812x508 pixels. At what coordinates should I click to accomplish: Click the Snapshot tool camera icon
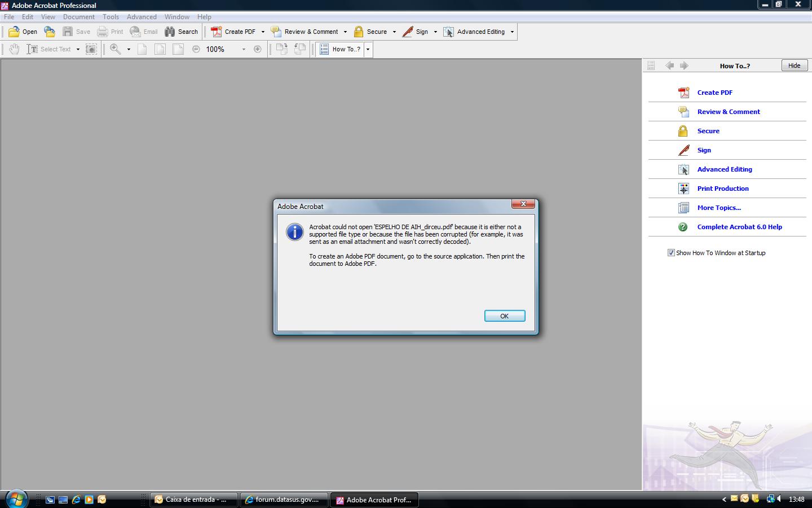click(91, 49)
